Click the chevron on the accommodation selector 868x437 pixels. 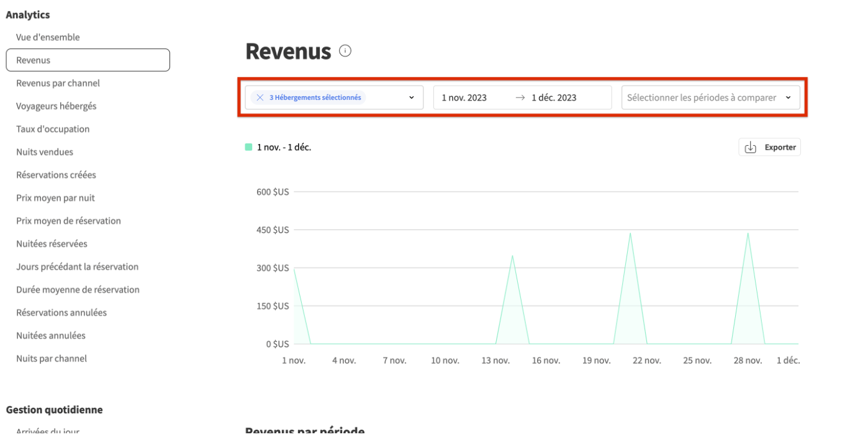[x=410, y=97]
